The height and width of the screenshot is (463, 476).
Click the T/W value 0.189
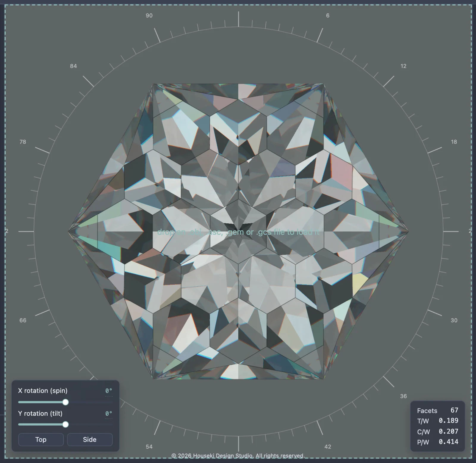[448, 421]
